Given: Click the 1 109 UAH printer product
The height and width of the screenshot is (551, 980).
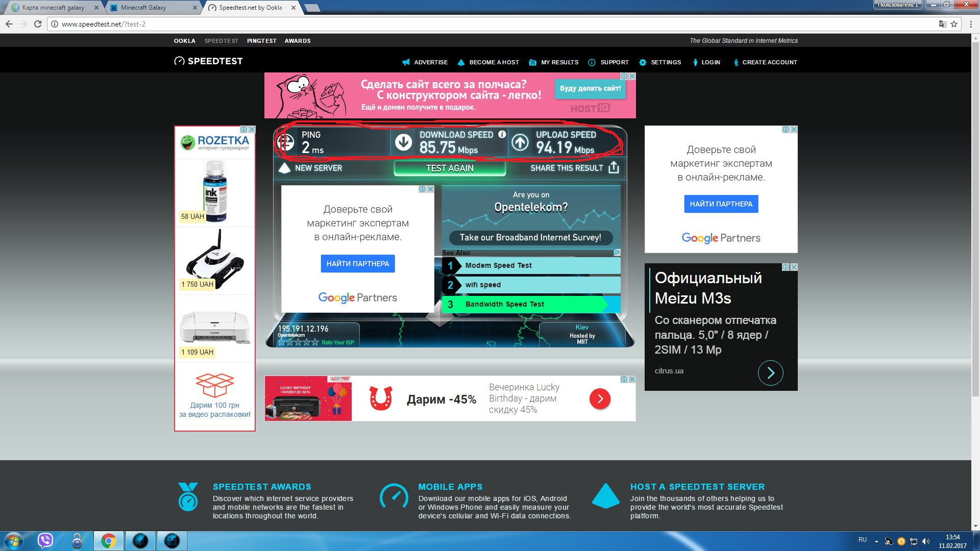Looking at the screenshot, I should tap(215, 328).
